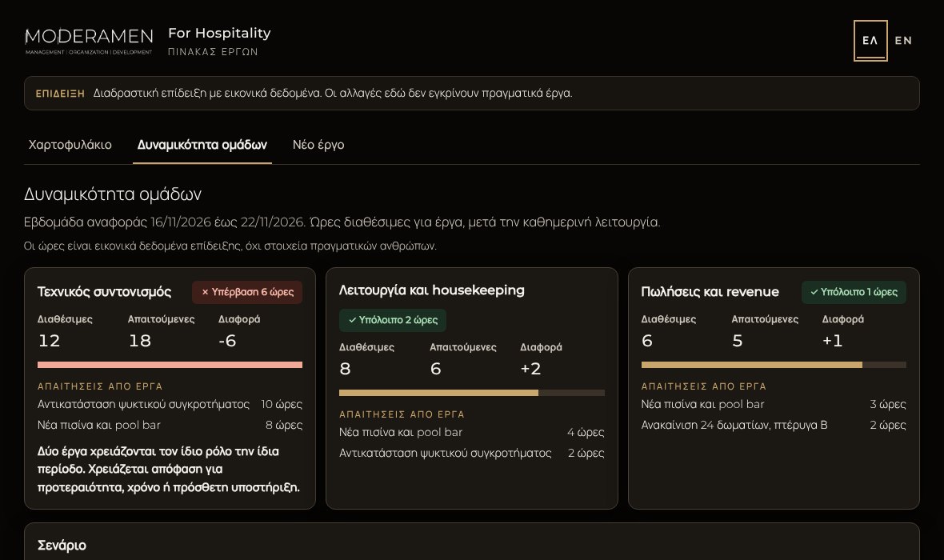Click the Υπέρβαση 6 ώρες badge

coord(247,292)
